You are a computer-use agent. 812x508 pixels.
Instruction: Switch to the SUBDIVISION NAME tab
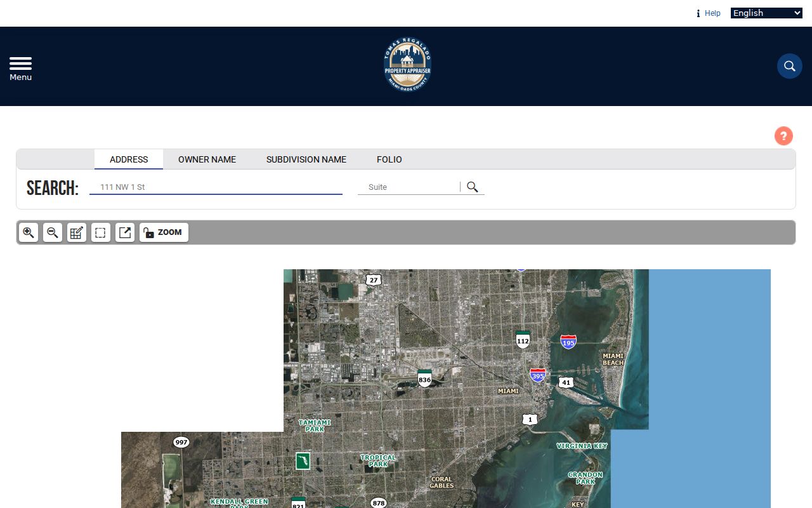(x=306, y=159)
